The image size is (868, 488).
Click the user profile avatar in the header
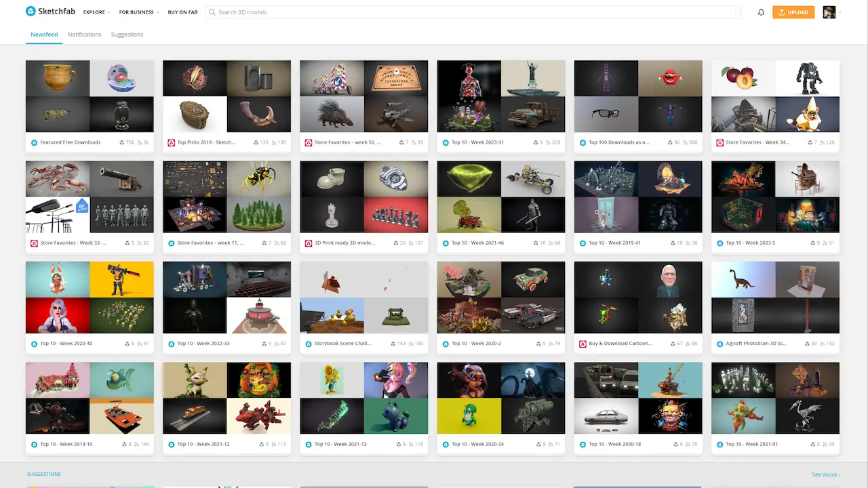point(829,12)
